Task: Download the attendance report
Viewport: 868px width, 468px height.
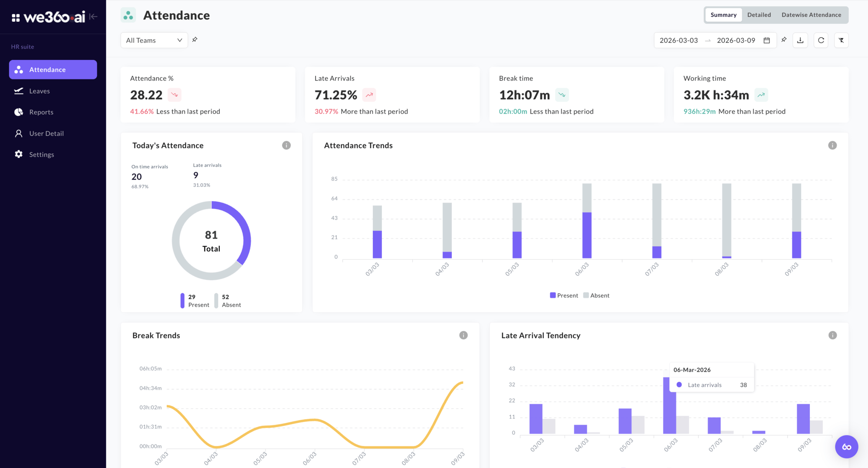Action: (x=800, y=40)
